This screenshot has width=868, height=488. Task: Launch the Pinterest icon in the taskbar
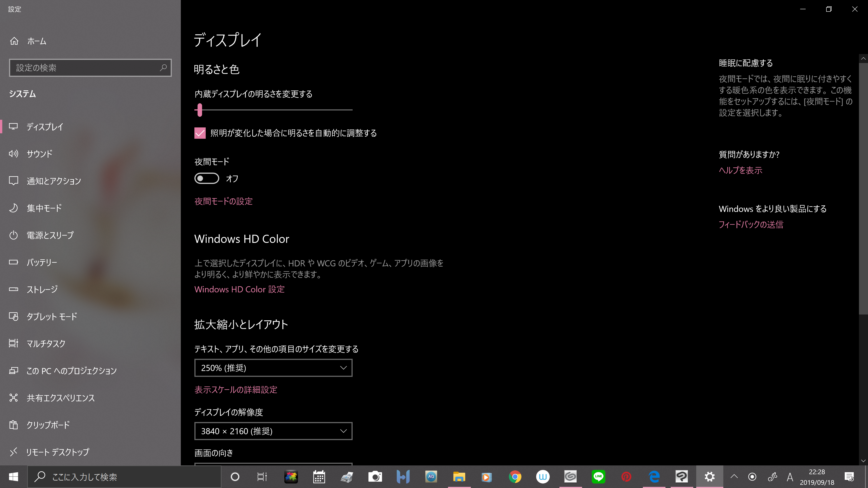626,476
